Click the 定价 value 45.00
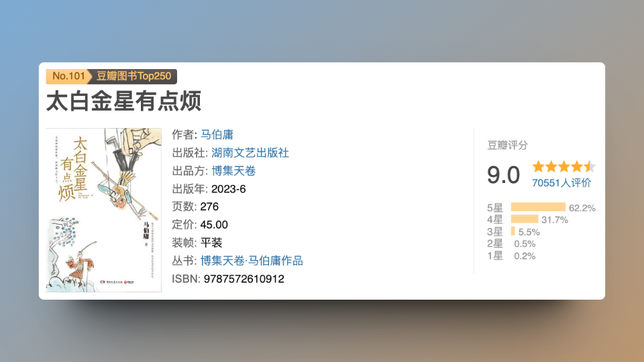Viewport: 644px width, 362px height. pos(214,225)
